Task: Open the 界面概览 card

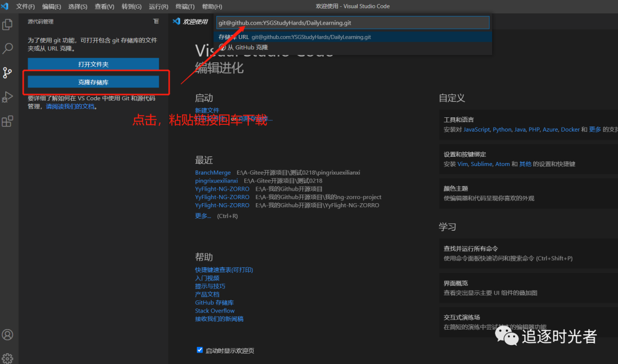Action: [529, 288]
